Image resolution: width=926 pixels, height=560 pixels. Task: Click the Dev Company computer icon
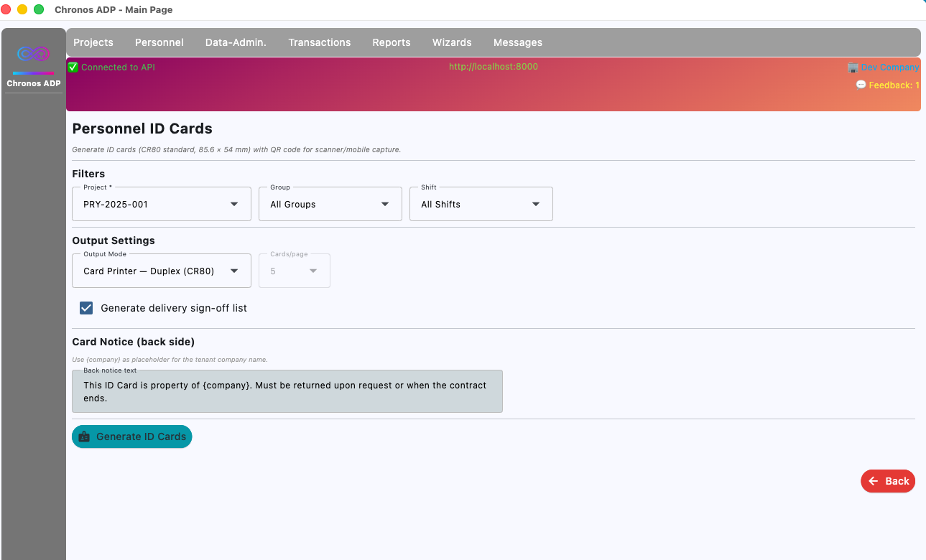(x=853, y=67)
